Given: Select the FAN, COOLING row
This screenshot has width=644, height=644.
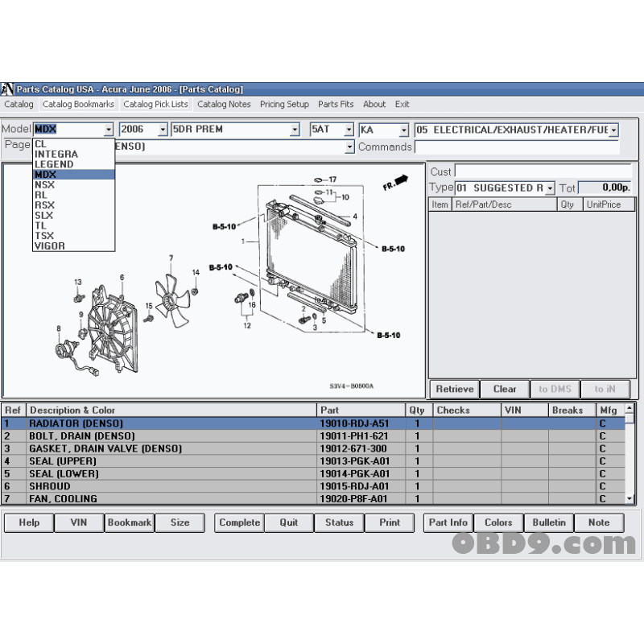Looking at the screenshot, I should point(313,498).
